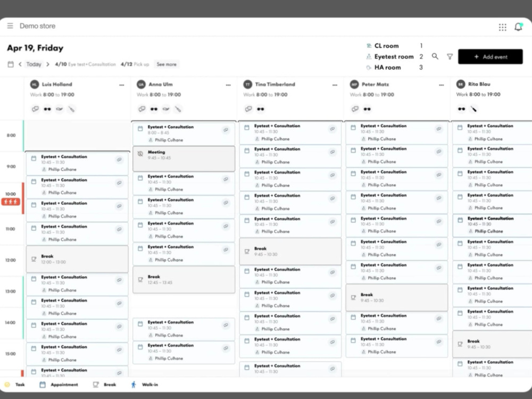Click the hearing aid icon under Anna Ulm
The height and width of the screenshot is (399, 532).
click(166, 109)
